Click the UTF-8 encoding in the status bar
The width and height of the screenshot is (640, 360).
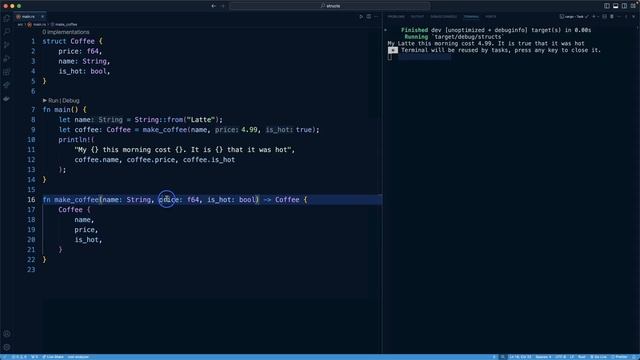pos(560,357)
